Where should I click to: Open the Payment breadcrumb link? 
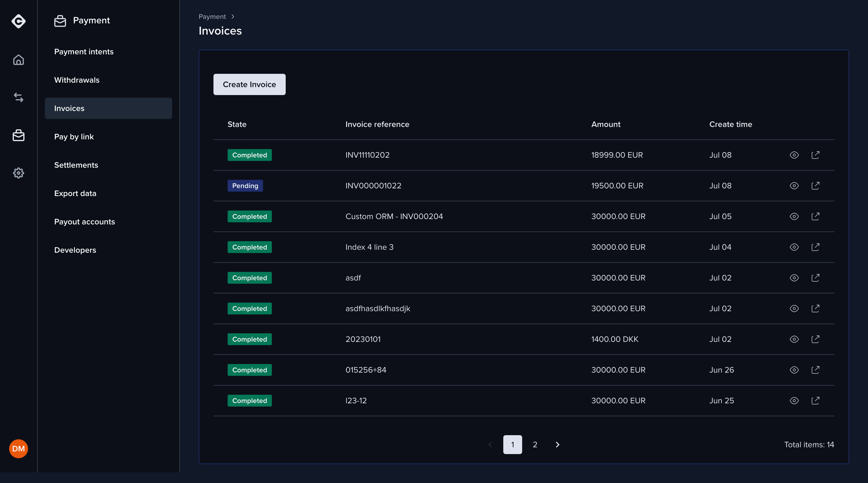212,16
